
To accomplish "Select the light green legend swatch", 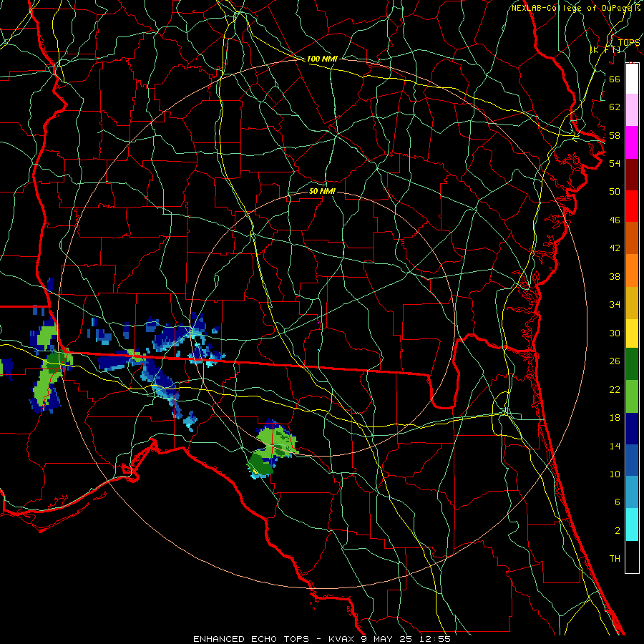I will click(x=632, y=396).
